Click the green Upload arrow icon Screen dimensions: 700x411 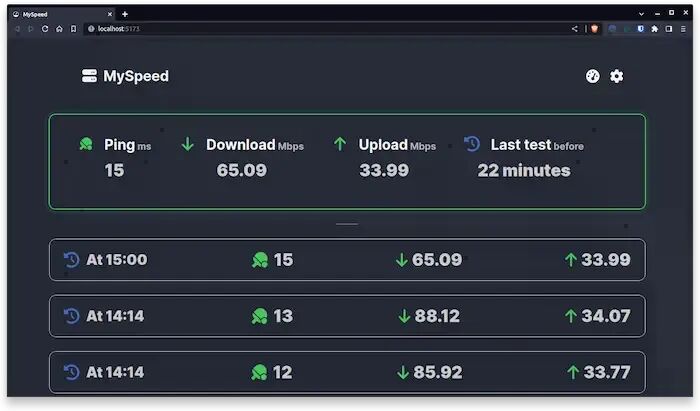pos(340,144)
